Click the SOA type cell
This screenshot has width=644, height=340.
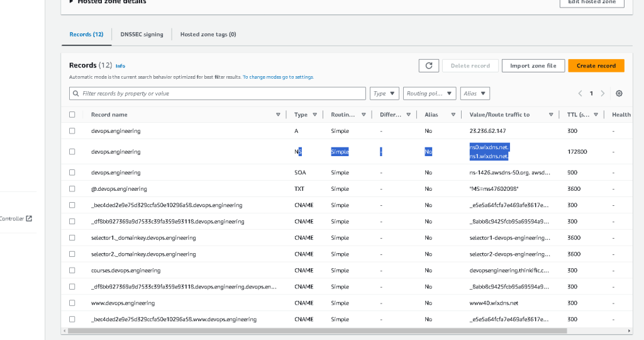(300, 173)
